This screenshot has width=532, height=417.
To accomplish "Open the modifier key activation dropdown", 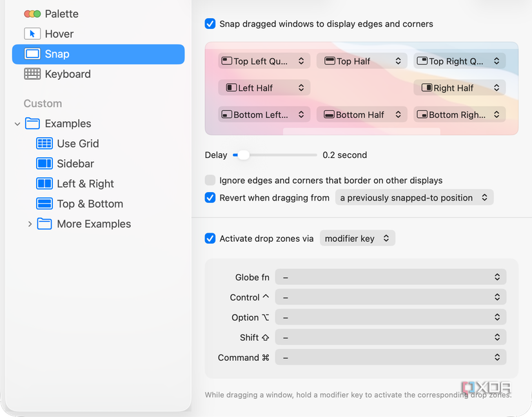I will [x=357, y=238].
